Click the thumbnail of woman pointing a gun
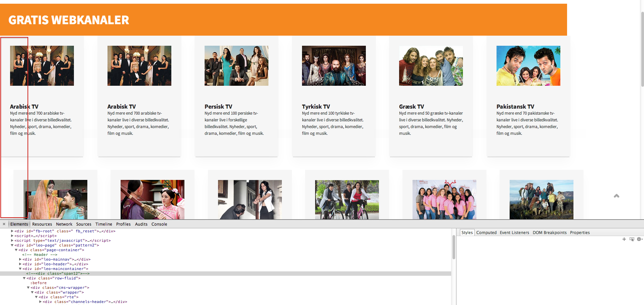The height and width of the screenshot is (305, 644). [250, 199]
